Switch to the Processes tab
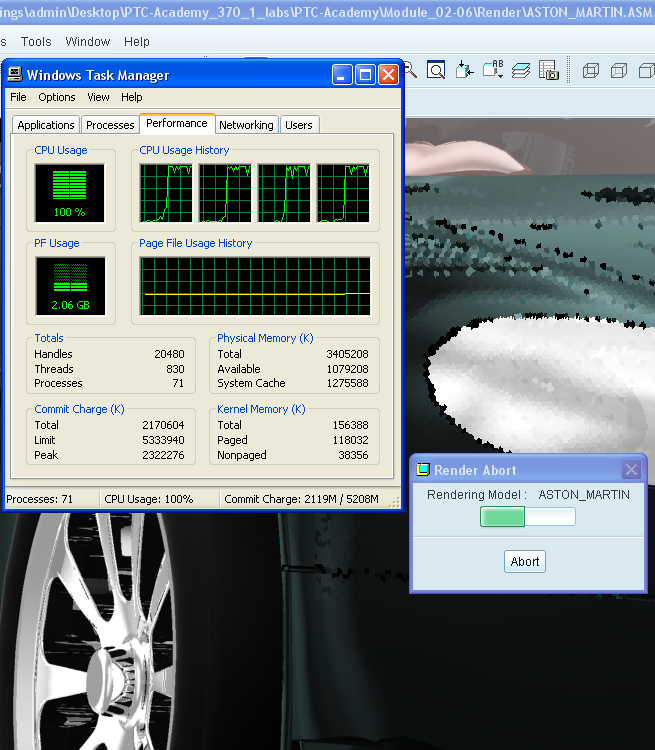This screenshot has height=750, width=655. (x=110, y=125)
